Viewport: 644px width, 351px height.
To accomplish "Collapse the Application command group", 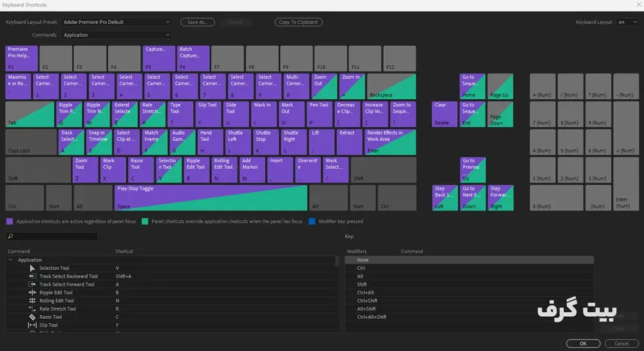I will (10, 260).
